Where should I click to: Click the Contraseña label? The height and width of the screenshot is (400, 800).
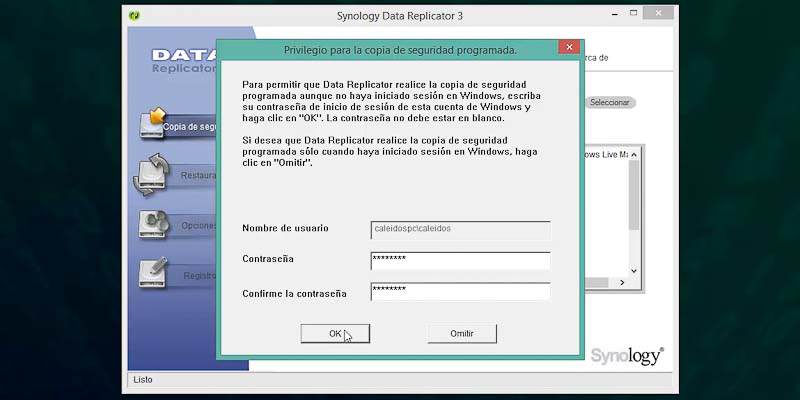tap(268, 259)
